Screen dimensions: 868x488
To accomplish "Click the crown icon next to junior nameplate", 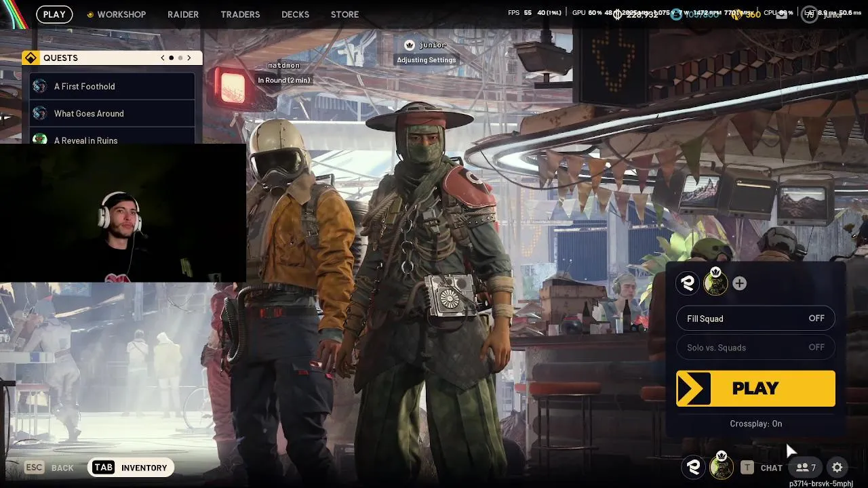I will coord(409,45).
